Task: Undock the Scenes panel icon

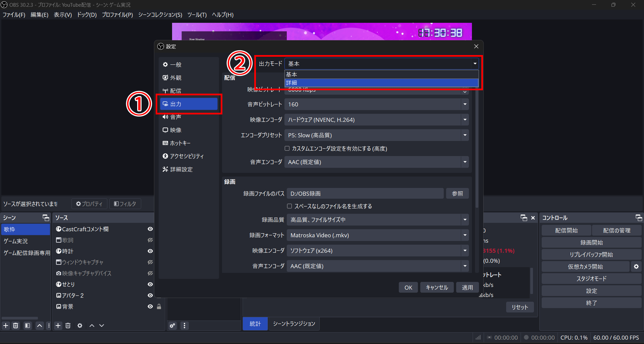Action: pyautogui.click(x=46, y=218)
